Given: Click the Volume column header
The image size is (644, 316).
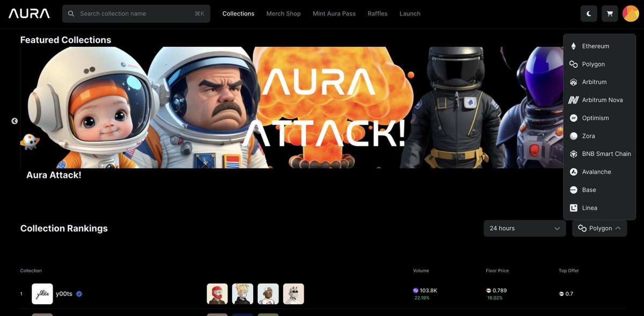Looking at the screenshot, I should point(421,271).
